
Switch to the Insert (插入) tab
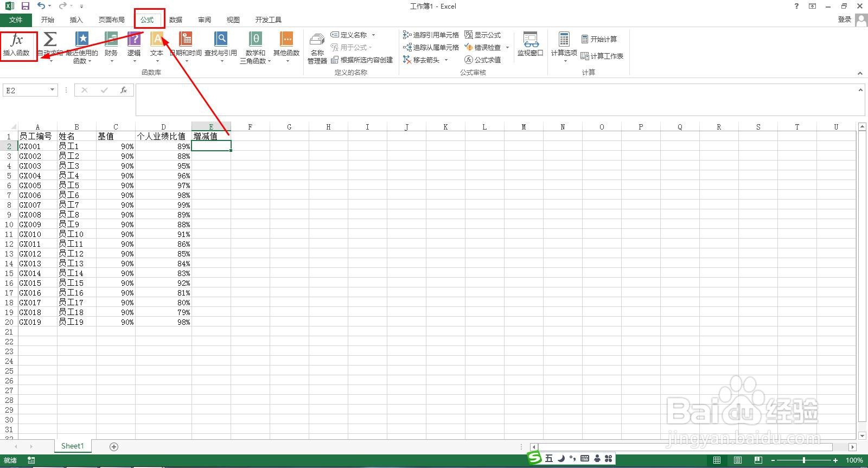click(x=76, y=20)
